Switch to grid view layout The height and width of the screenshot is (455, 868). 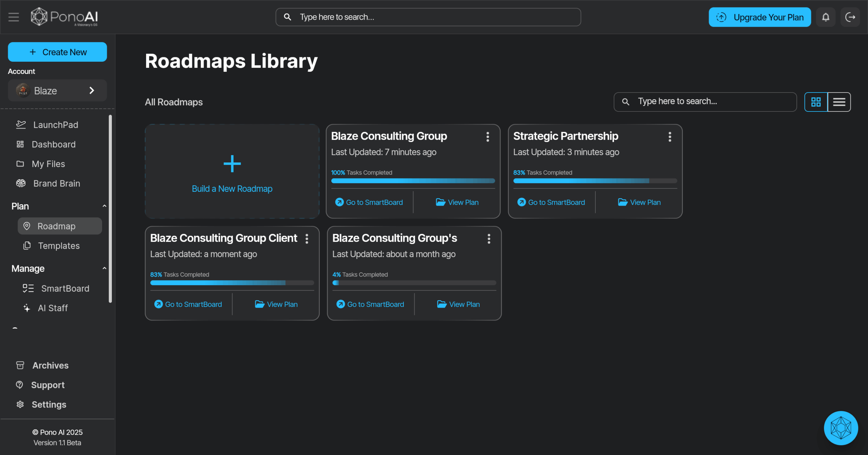pos(816,102)
